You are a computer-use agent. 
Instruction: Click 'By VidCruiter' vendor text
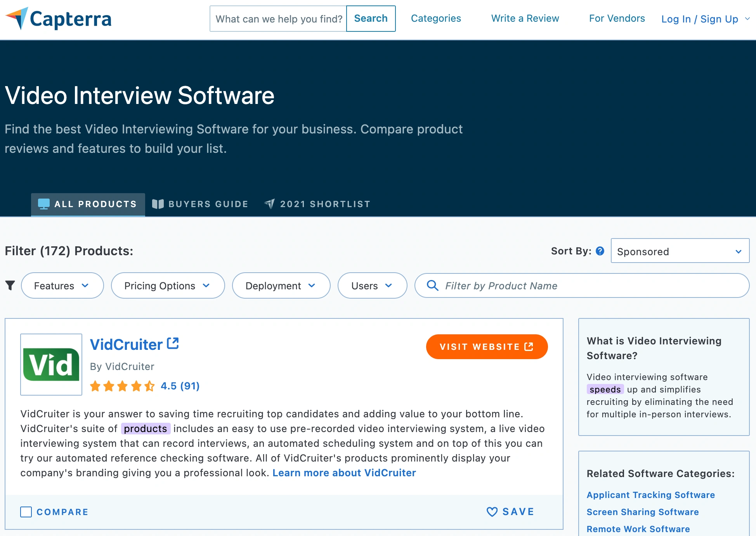point(122,367)
